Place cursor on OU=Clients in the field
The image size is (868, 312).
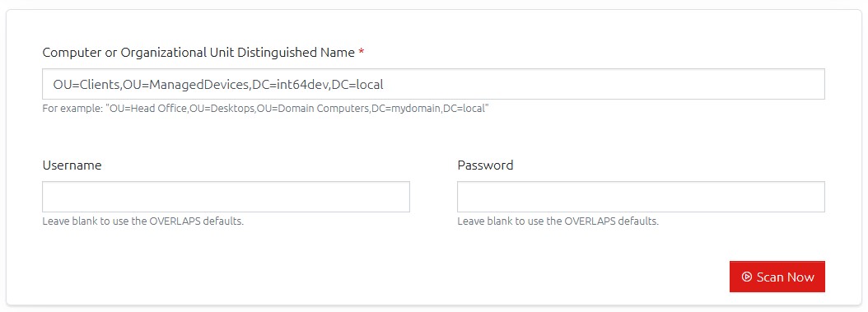coord(87,85)
